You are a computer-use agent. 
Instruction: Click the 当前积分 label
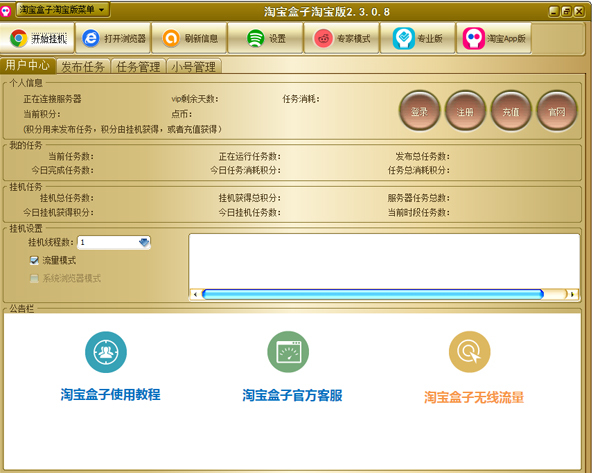click(x=42, y=114)
